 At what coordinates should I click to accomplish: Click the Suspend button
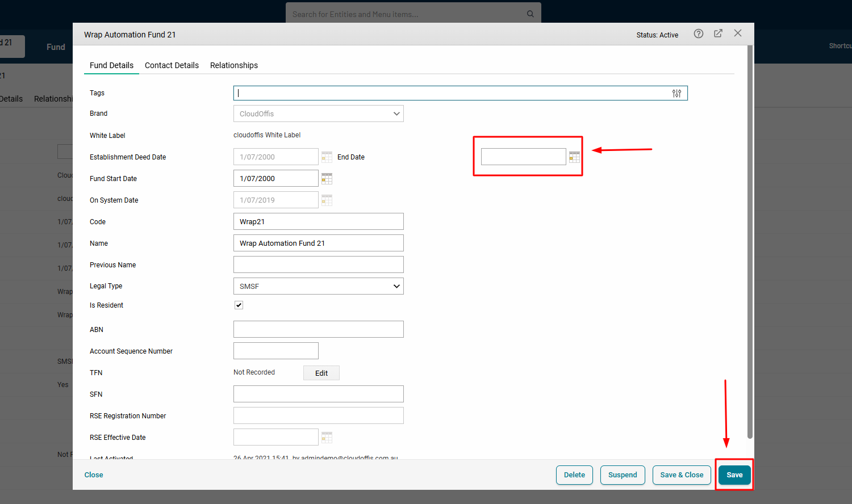(x=623, y=475)
